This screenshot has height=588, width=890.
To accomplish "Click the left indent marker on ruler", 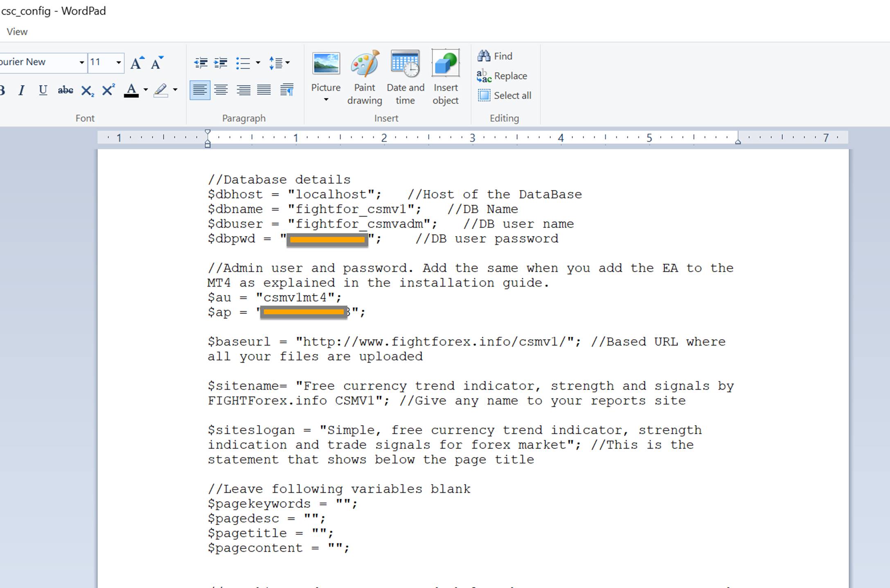I will (207, 138).
